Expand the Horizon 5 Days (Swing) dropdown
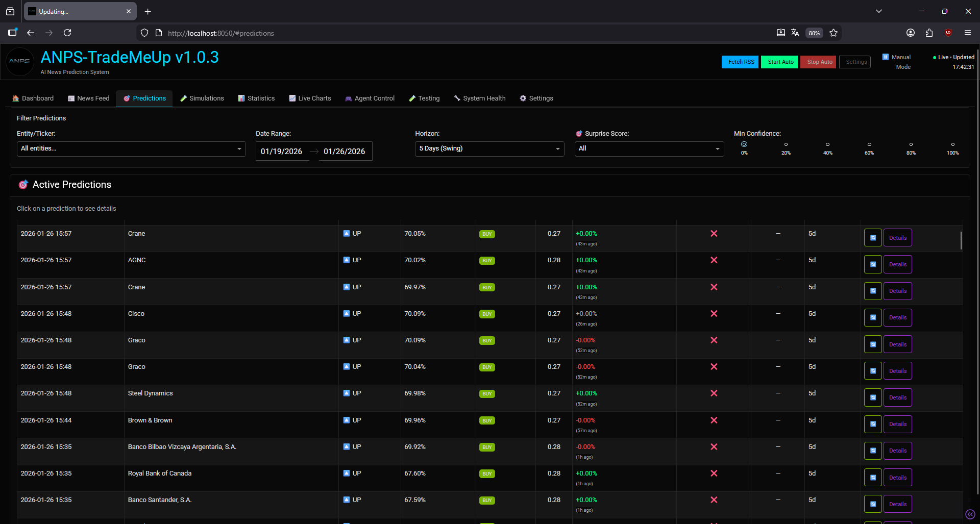 (489, 148)
